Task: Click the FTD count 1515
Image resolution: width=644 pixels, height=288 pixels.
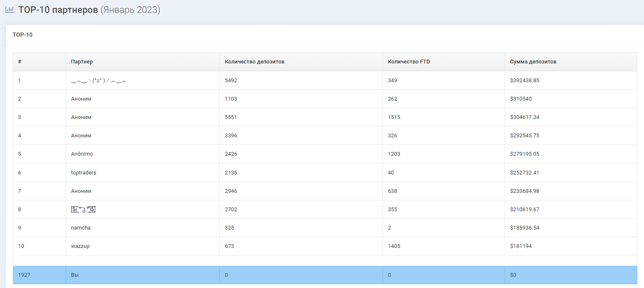Action: (394, 117)
